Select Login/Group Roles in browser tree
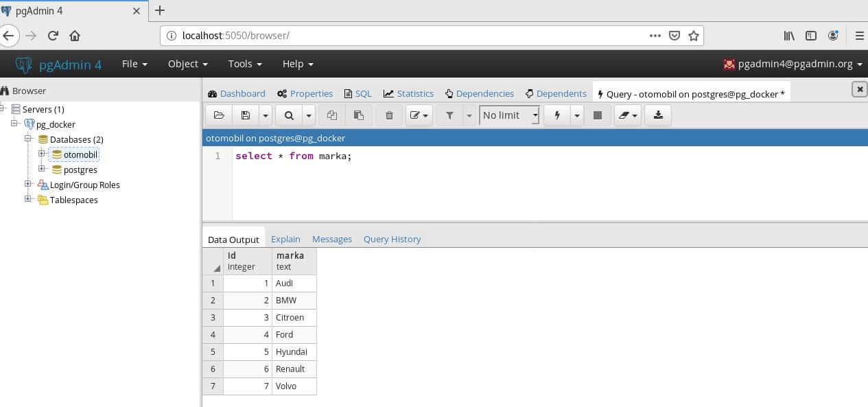The width and height of the screenshot is (868, 407). (x=85, y=185)
